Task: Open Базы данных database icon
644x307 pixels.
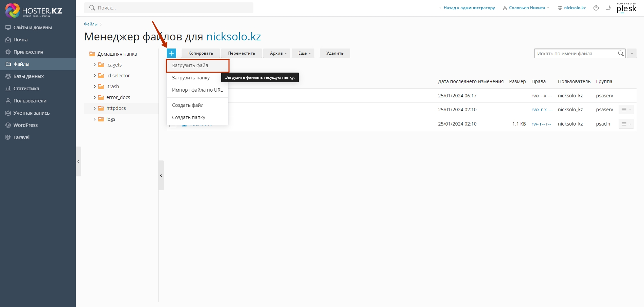Action: point(8,76)
